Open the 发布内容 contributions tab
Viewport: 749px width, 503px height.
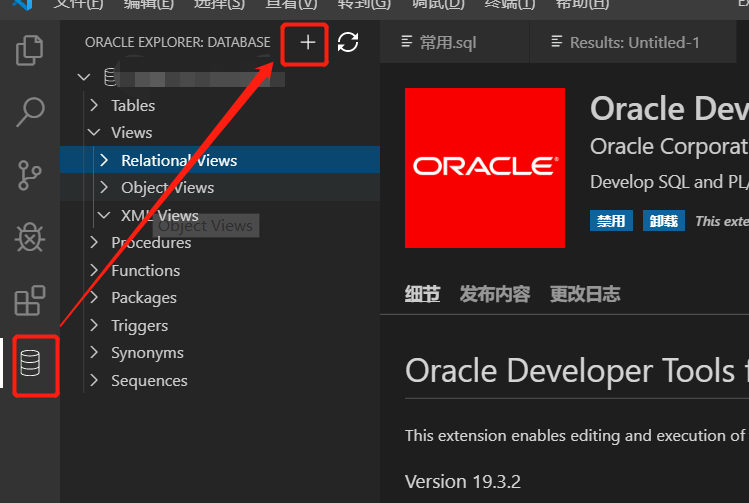(495, 294)
